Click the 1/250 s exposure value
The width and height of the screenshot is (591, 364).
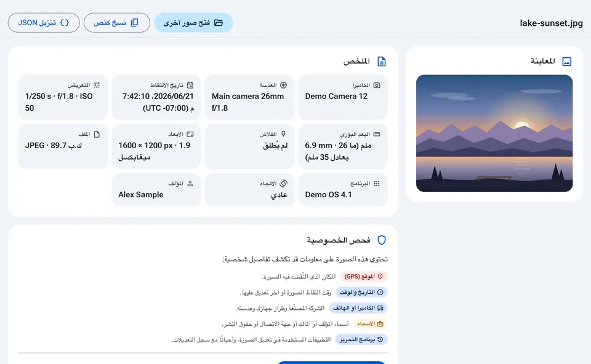pos(59,102)
